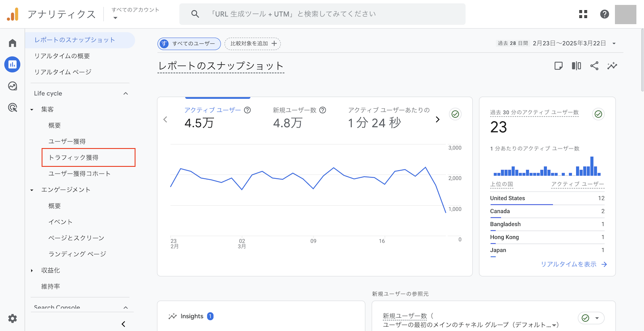This screenshot has height=331, width=644.
Task: Open ユーザー獲得 report
Action: point(67,142)
